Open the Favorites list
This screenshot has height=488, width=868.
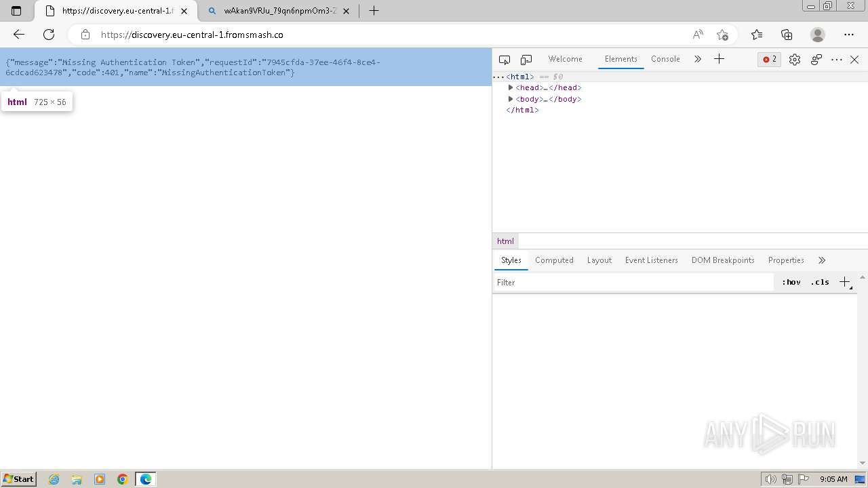point(757,35)
